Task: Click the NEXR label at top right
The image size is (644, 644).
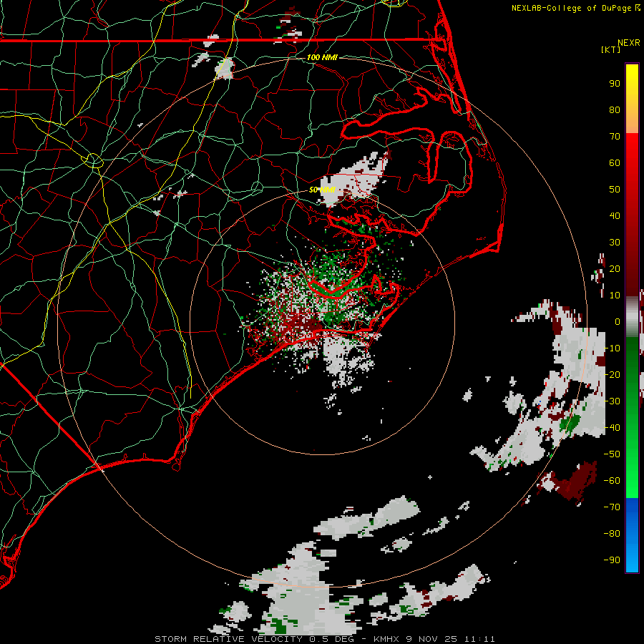Action: [x=628, y=43]
